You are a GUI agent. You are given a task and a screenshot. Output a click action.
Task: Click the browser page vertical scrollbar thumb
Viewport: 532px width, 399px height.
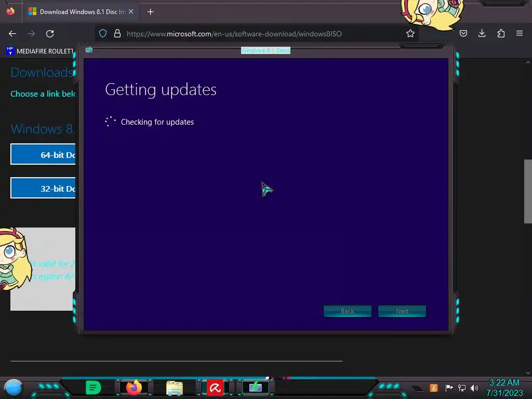[x=528, y=191]
